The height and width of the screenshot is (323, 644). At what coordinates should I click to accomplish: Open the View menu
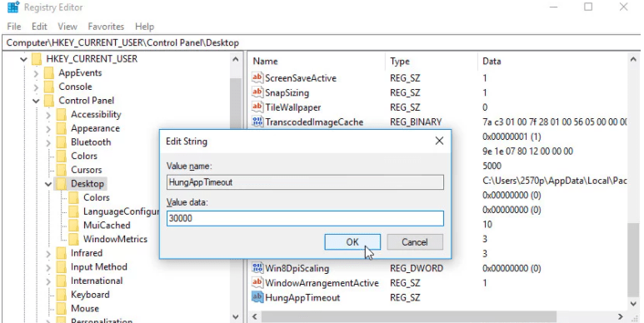tap(67, 27)
